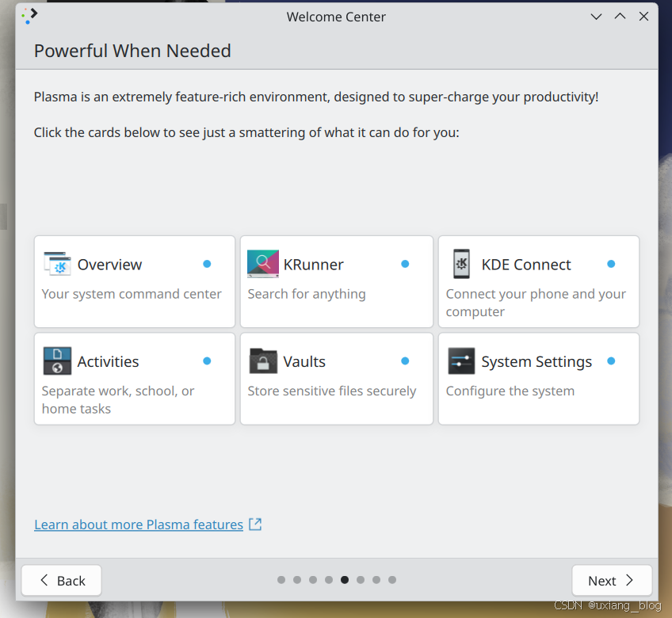
Task: Open Learn about more Plasma features link
Action: [139, 525]
